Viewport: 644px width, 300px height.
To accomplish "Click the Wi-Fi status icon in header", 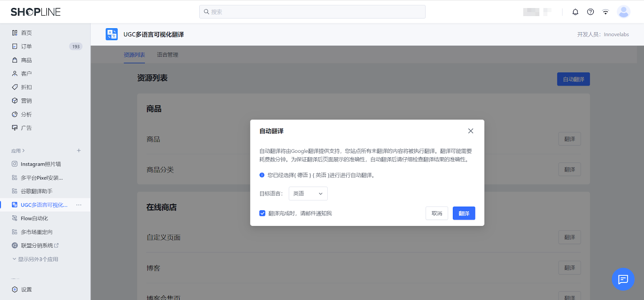I will click(x=605, y=12).
